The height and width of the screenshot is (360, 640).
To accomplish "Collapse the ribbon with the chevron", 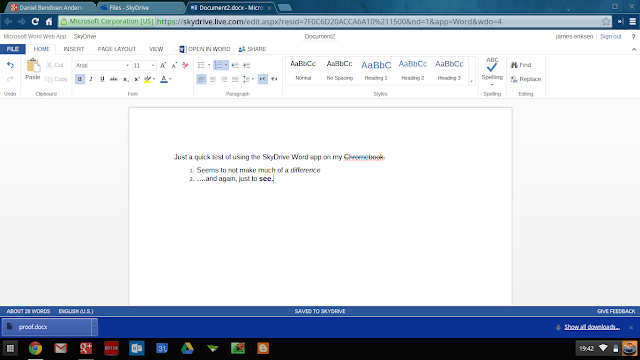I will tap(633, 49).
